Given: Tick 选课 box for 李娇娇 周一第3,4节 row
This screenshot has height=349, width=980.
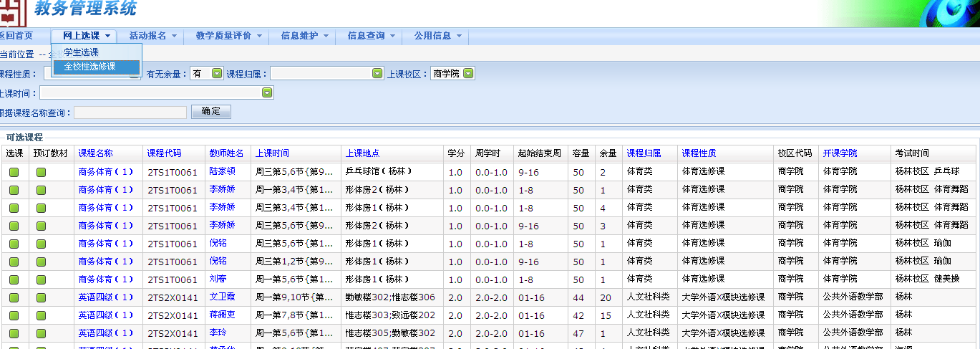Looking at the screenshot, I should [x=14, y=190].
